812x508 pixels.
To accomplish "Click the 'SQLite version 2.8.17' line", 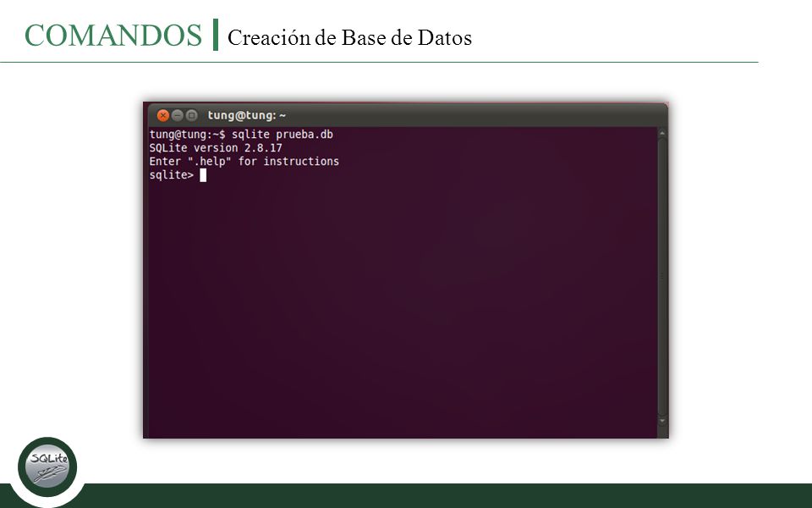I will coord(216,147).
